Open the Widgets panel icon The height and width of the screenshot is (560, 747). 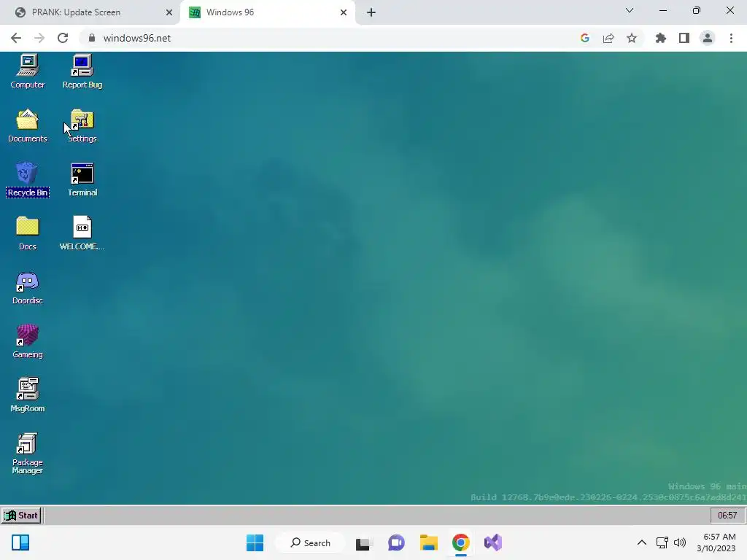tap(20, 542)
